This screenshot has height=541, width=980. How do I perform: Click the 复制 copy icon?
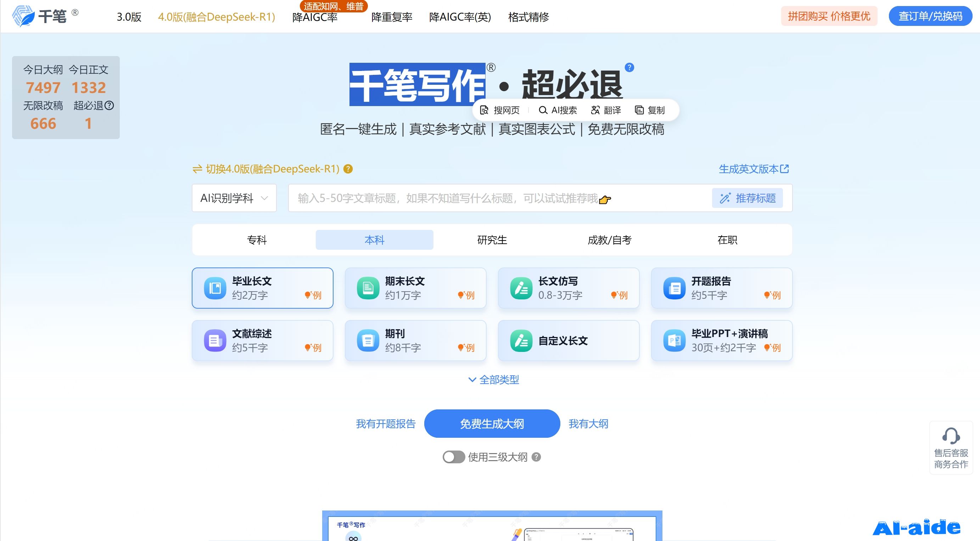pos(639,110)
